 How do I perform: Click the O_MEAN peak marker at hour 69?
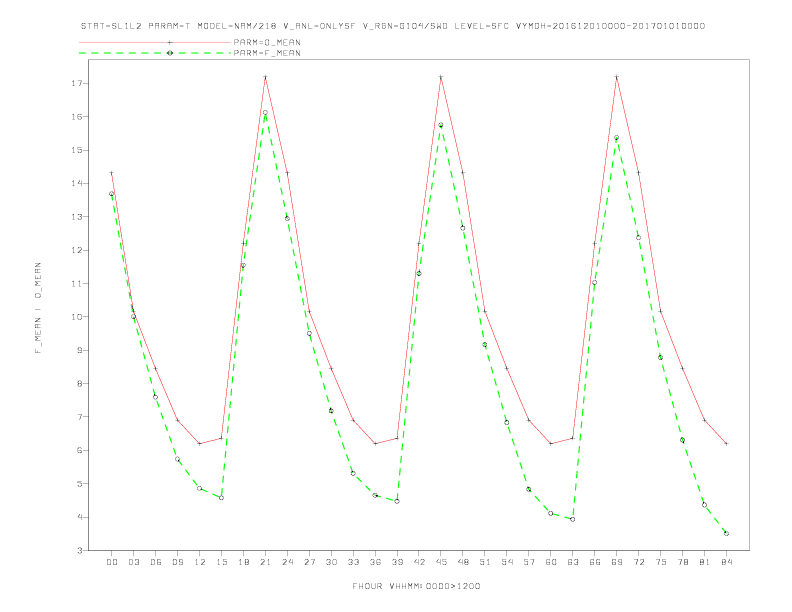tap(617, 77)
